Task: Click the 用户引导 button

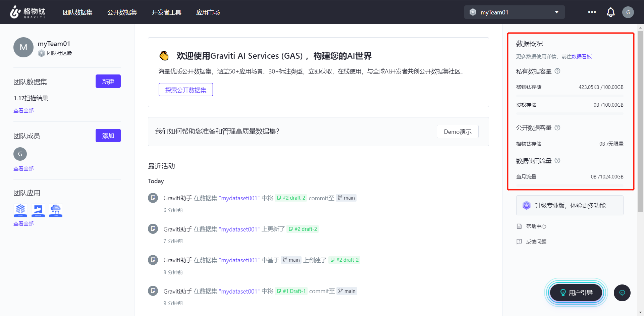Action: tap(576, 293)
